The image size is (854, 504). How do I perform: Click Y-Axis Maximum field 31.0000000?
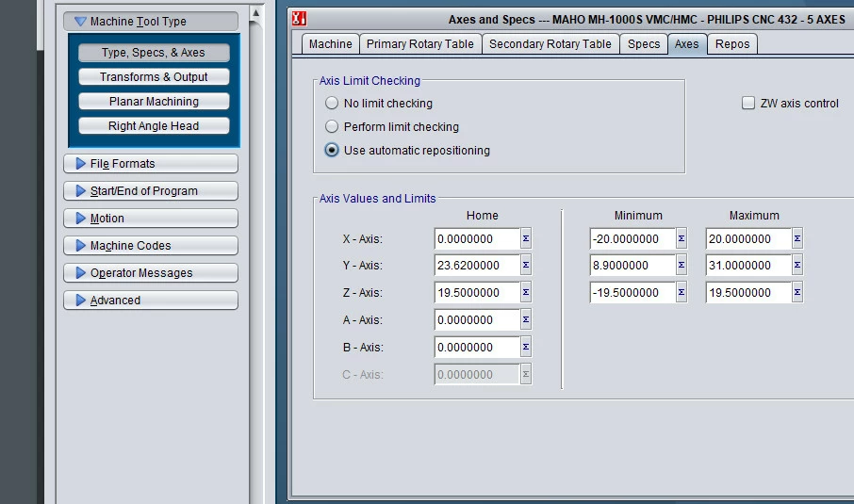pos(748,265)
